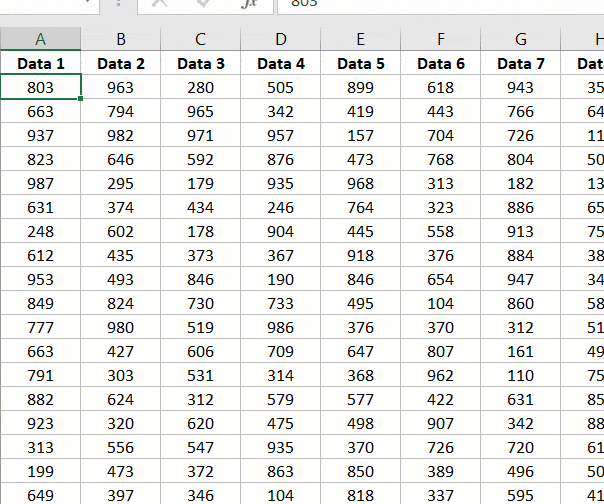Click the cell containing 248
This screenshot has height=504, width=604.
[x=40, y=231]
